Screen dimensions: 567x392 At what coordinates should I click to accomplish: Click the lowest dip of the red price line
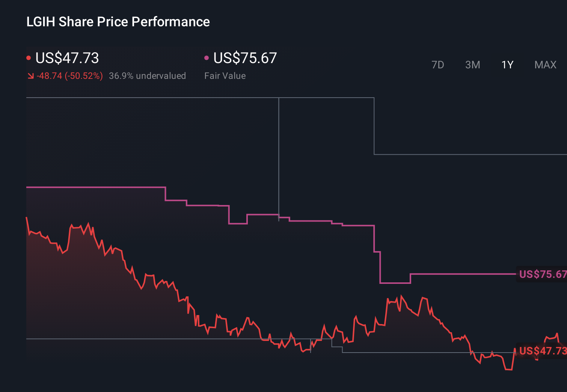[x=510, y=369]
